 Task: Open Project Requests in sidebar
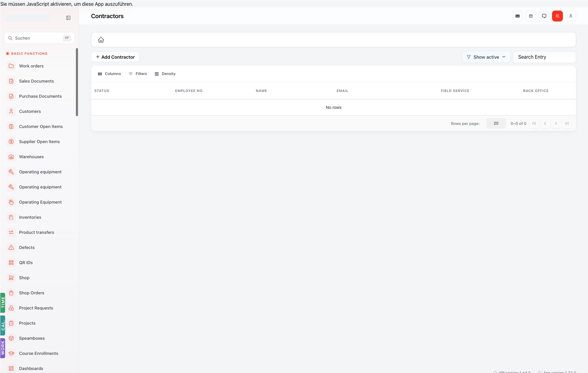[x=39, y=308]
